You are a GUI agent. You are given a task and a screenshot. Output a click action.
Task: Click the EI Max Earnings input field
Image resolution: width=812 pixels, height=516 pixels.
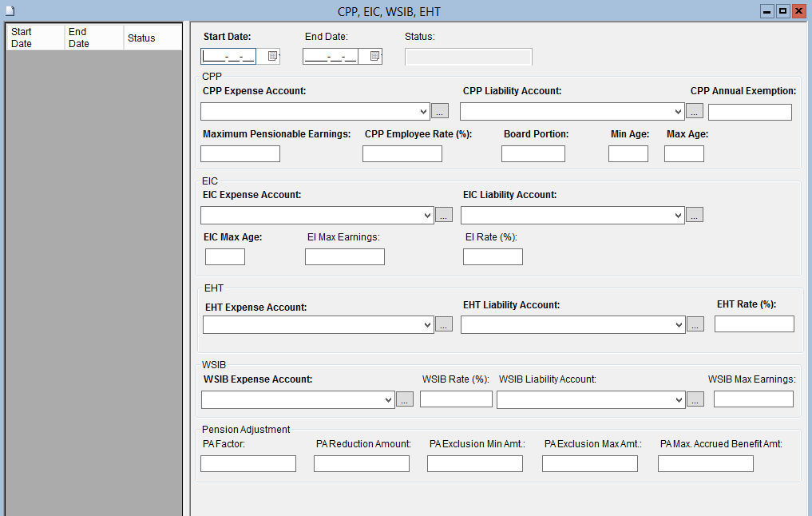tap(345, 256)
